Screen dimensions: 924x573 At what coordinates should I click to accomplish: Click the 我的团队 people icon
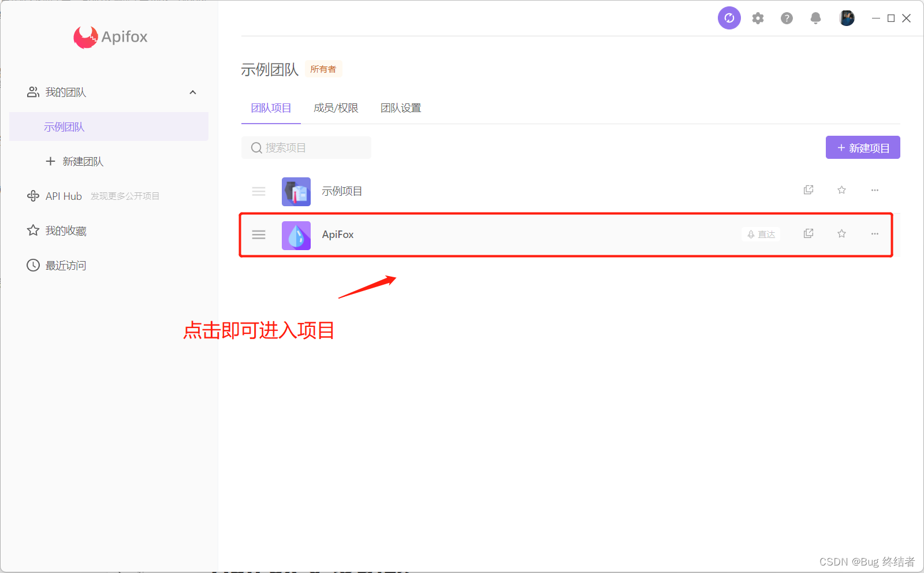click(x=33, y=92)
